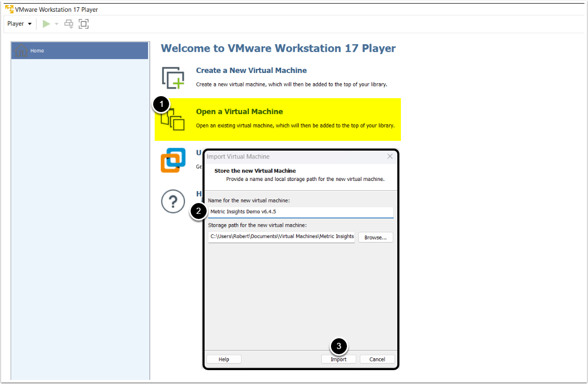This screenshot has height=384, width=588.
Task: Click the storage path input field
Action: tap(282, 236)
